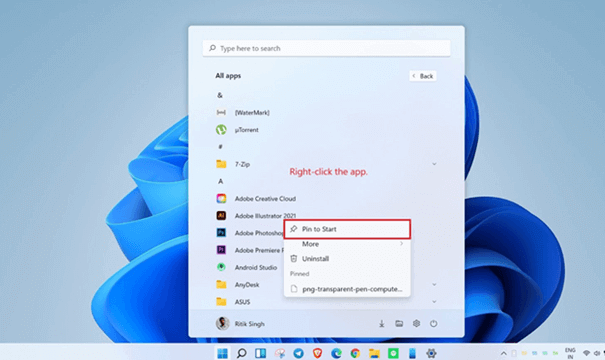Click the Ritik Singh user profile

point(240,324)
